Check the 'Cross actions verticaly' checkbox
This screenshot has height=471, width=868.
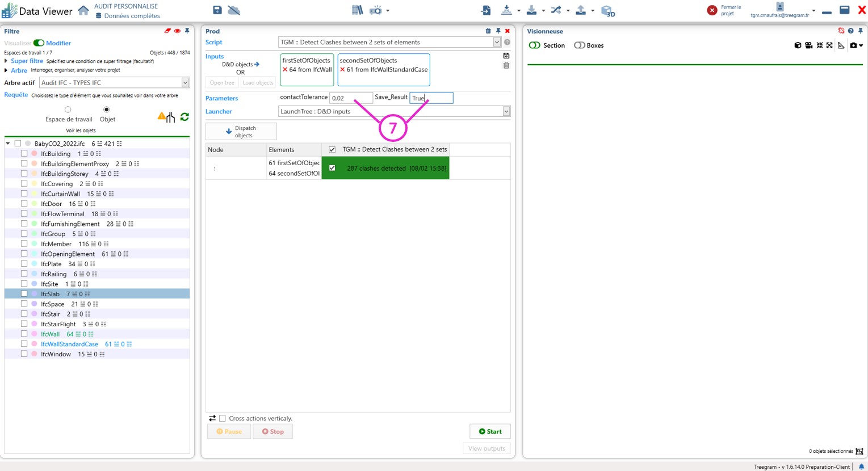point(223,418)
